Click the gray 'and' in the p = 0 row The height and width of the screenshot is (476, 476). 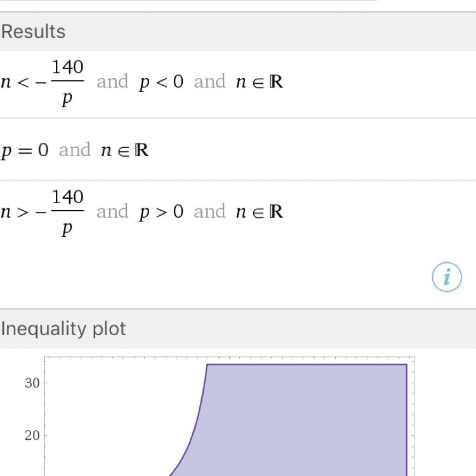pyautogui.click(x=75, y=150)
